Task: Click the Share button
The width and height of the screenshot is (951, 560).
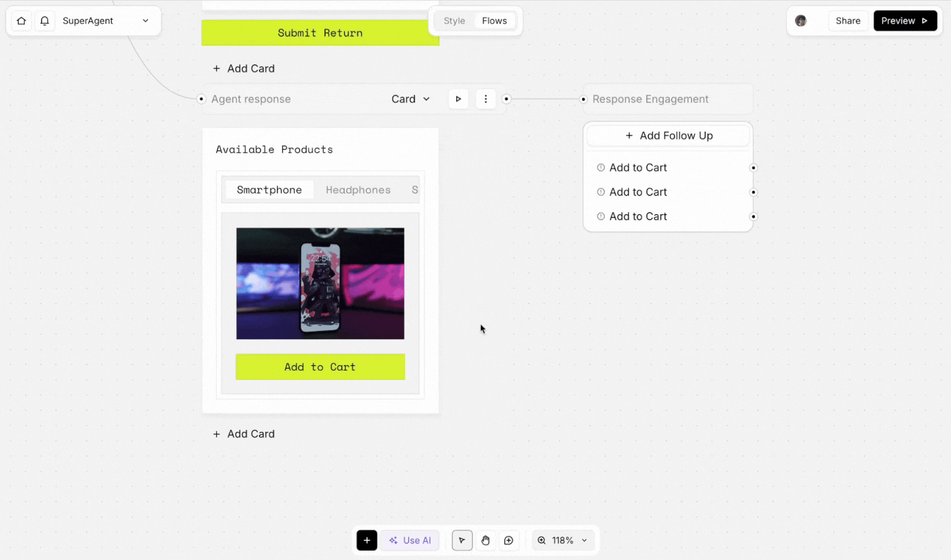Action: click(848, 21)
